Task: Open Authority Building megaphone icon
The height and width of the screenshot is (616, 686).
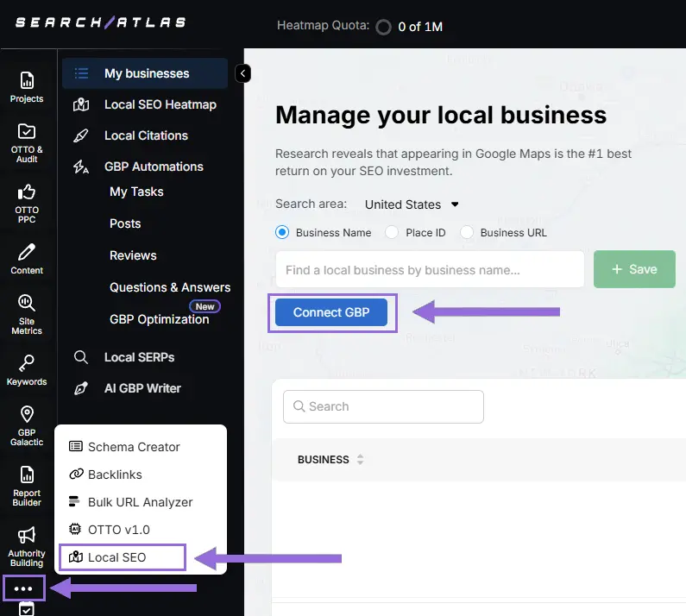Action: [x=27, y=545]
